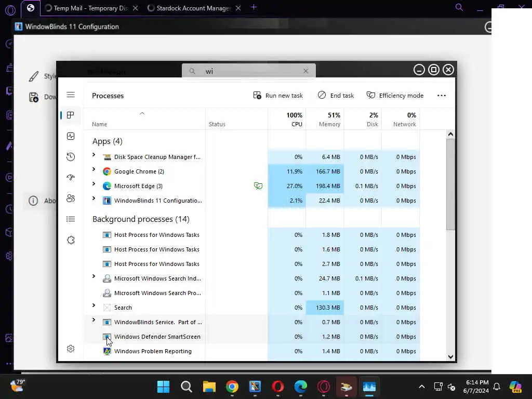Open new browser tab plus button
Screen dimensions: 532x399
(x=254, y=7)
